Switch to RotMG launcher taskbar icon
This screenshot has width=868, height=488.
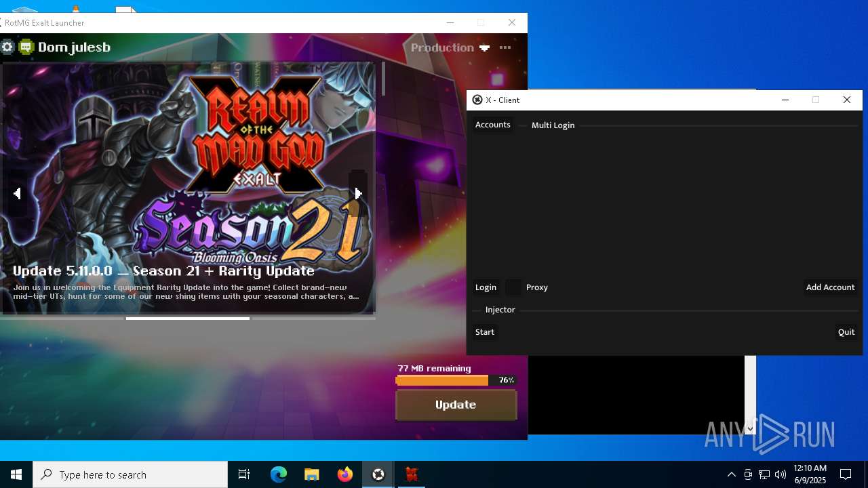click(412, 474)
